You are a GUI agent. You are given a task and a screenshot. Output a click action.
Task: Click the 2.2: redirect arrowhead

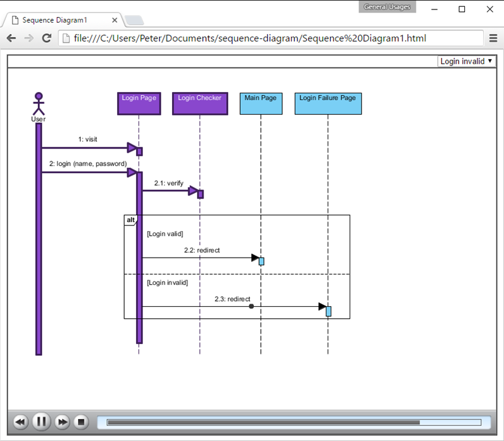click(x=255, y=258)
